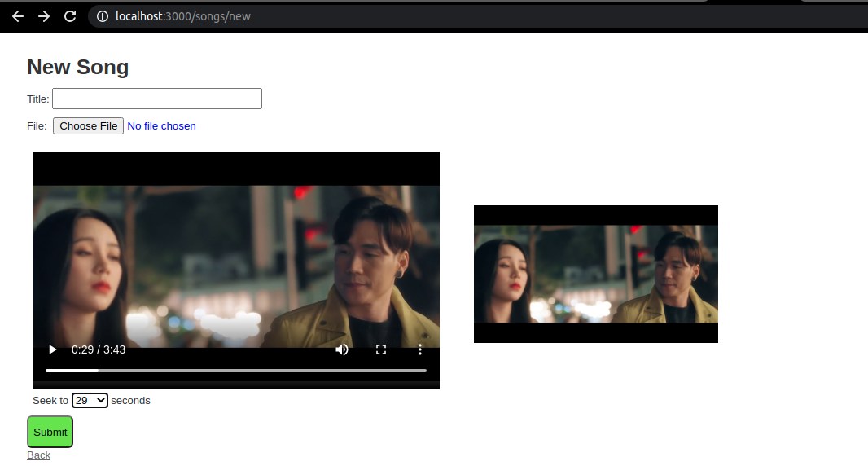
Task: Click the video thumbnail preview image
Action: tap(596, 274)
